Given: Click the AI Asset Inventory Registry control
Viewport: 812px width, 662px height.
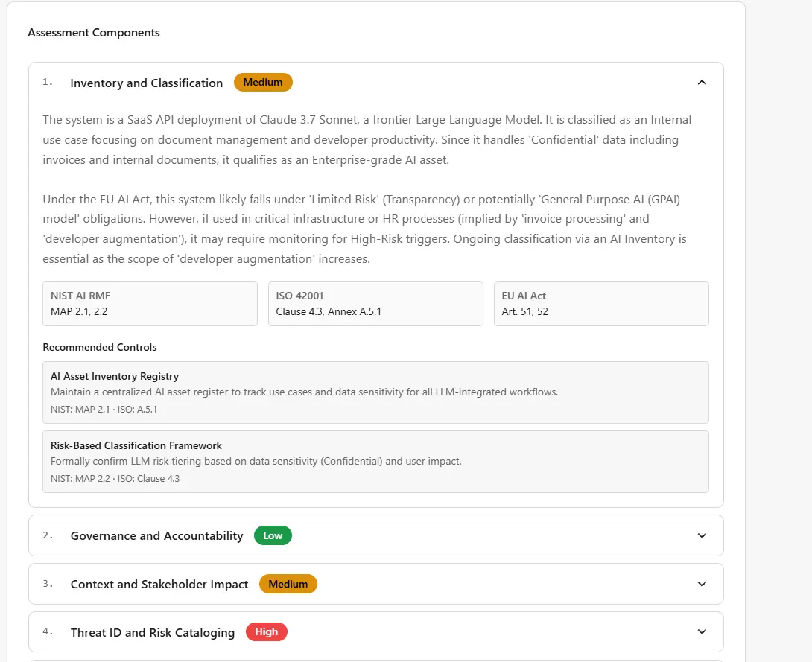Looking at the screenshot, I should coord(375,392).
